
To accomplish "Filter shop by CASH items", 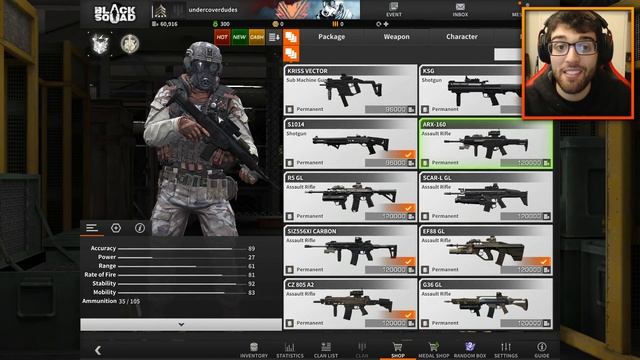I will point(257,37).
